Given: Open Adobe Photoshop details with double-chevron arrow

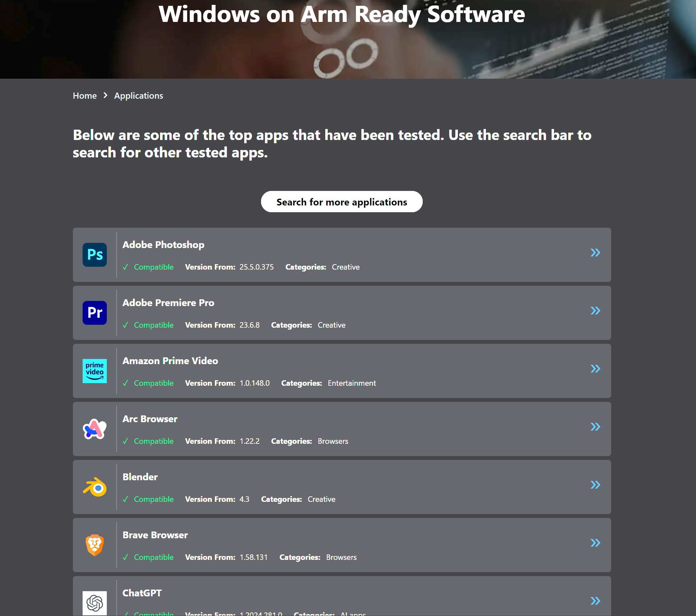Looking at the screenshot, I should pos(595,253).
